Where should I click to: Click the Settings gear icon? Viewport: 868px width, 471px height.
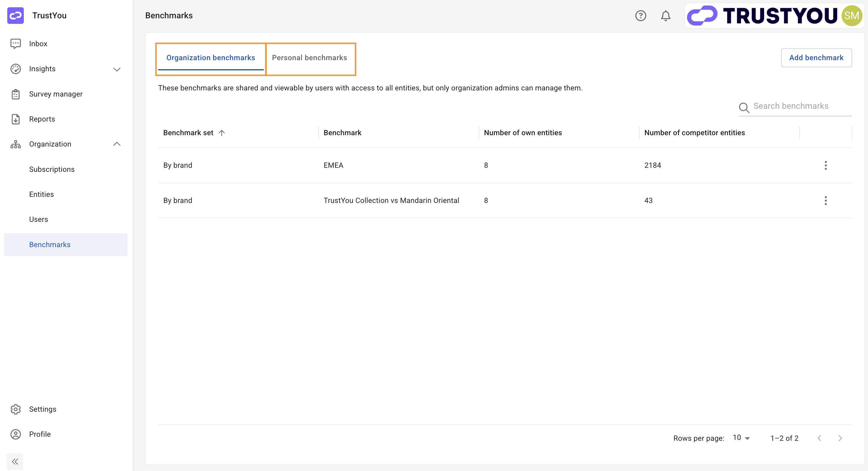(15, 409)
